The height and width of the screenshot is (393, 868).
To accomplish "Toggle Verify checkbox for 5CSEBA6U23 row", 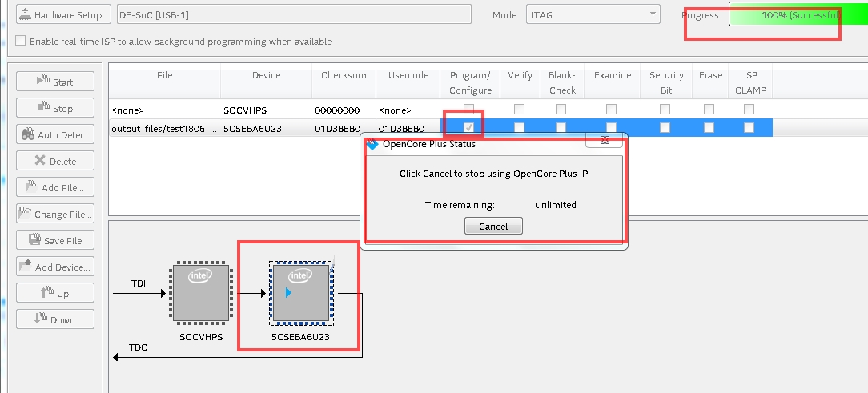I will tap(519, 127).
